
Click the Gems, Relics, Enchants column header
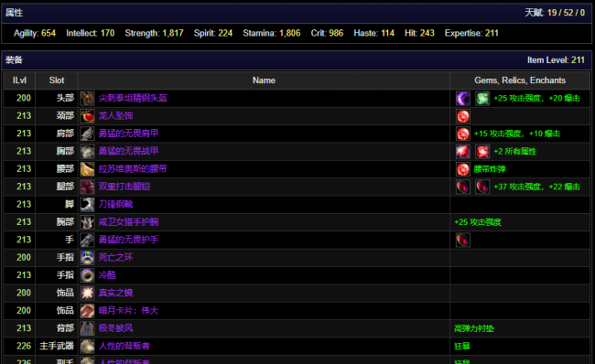[x=520, y=80]
